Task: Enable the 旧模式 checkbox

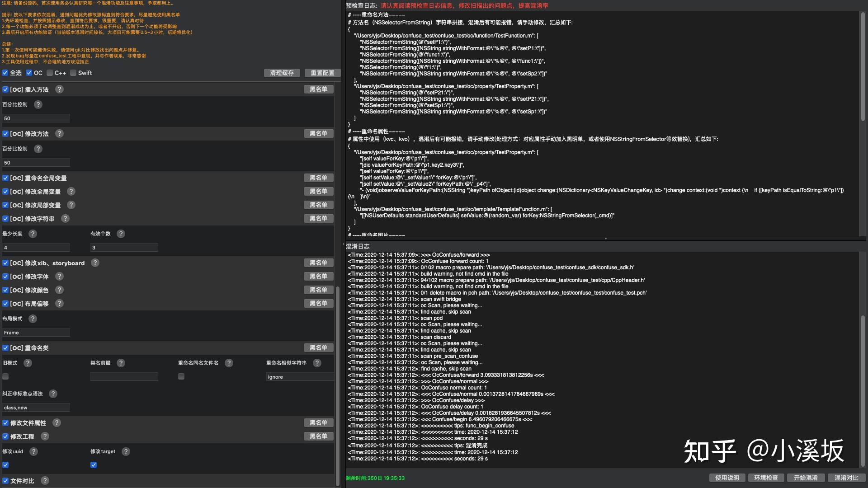Action: 5,376
